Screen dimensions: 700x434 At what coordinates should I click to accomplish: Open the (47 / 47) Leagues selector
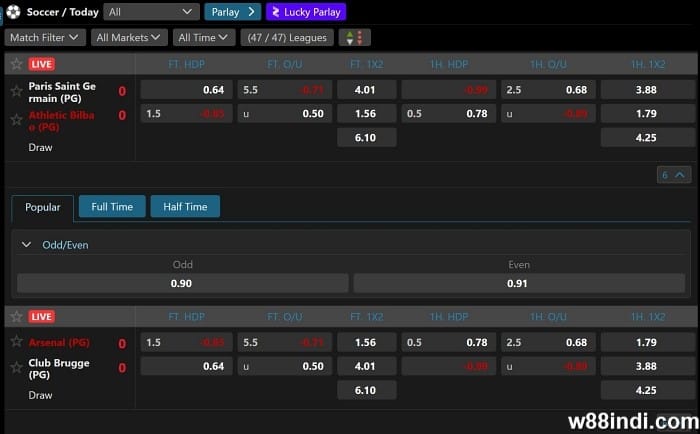click(287, 38)
